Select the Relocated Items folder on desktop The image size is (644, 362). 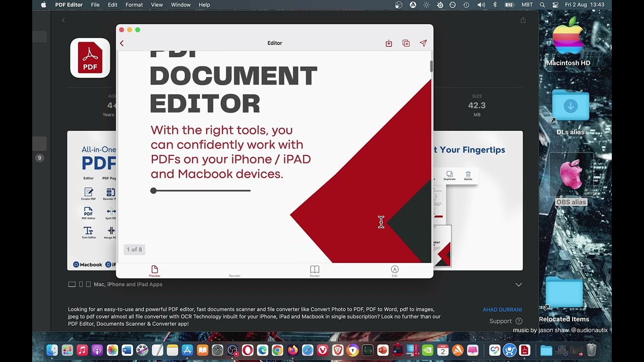click(x=564, y=300)
